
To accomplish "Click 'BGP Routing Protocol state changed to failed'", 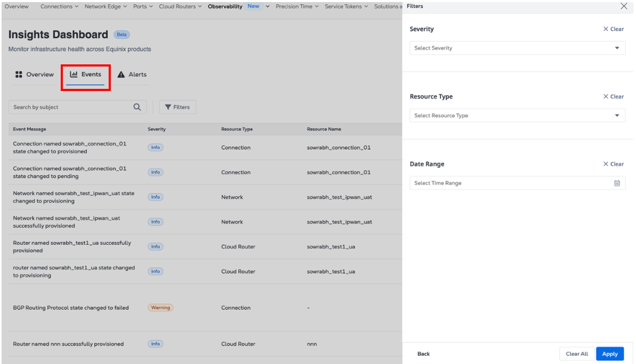I will (70, 308).
